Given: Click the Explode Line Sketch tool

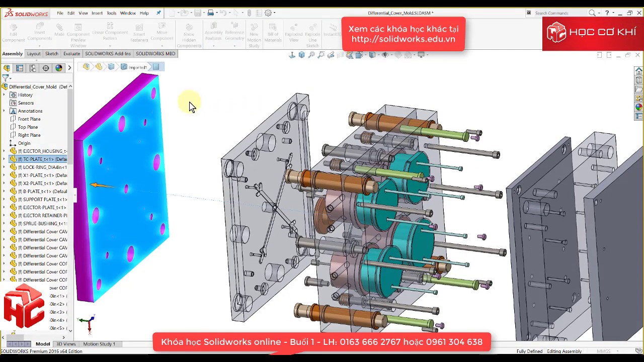Looking at the screenshot, I should (x=312, y=35).
